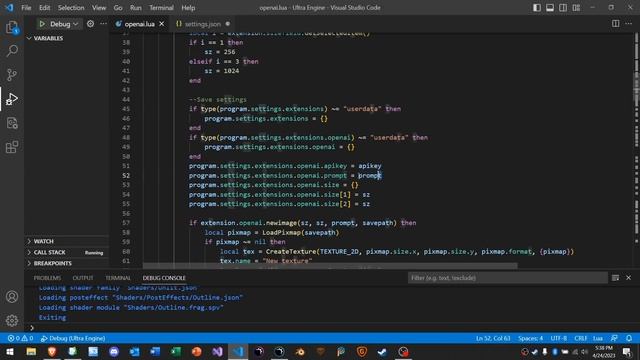Open the Edit menu
Image resolution: width=640 pixels, height=360 pixels.
coord(44,8)
